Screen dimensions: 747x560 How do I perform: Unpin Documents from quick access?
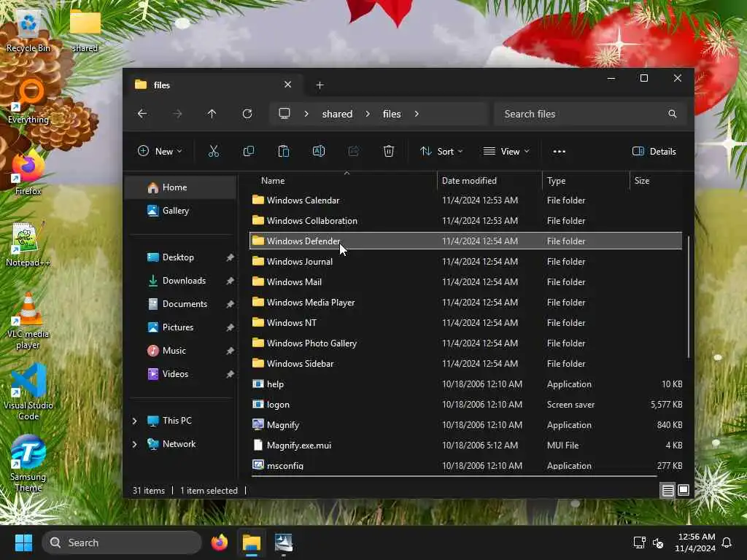[230, 304]
